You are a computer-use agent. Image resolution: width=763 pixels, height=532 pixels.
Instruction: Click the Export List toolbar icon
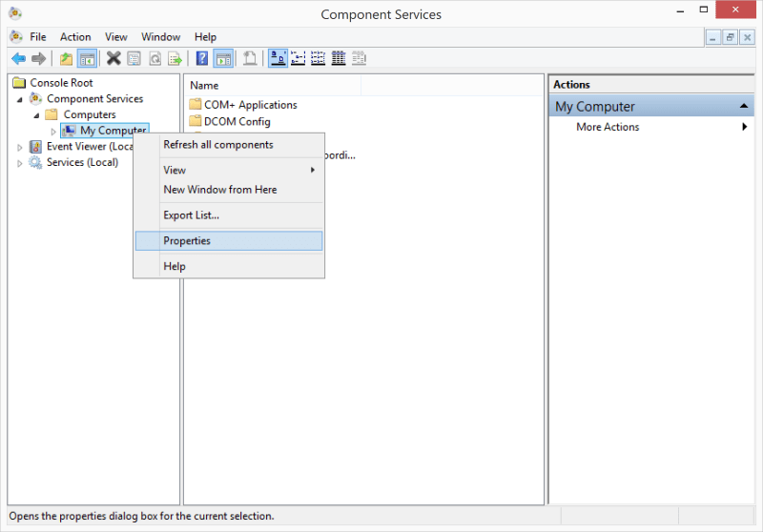tap(175, 59)
